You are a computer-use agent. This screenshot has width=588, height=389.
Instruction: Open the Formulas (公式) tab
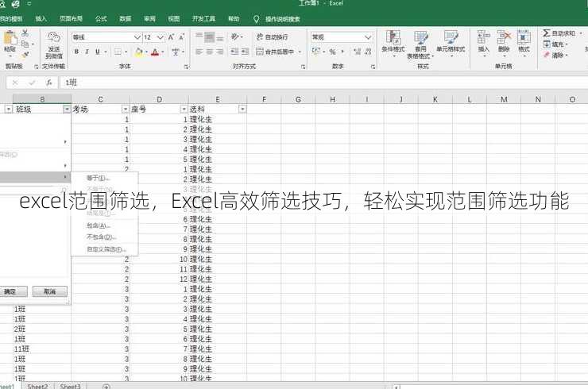[x=101, y=18]
